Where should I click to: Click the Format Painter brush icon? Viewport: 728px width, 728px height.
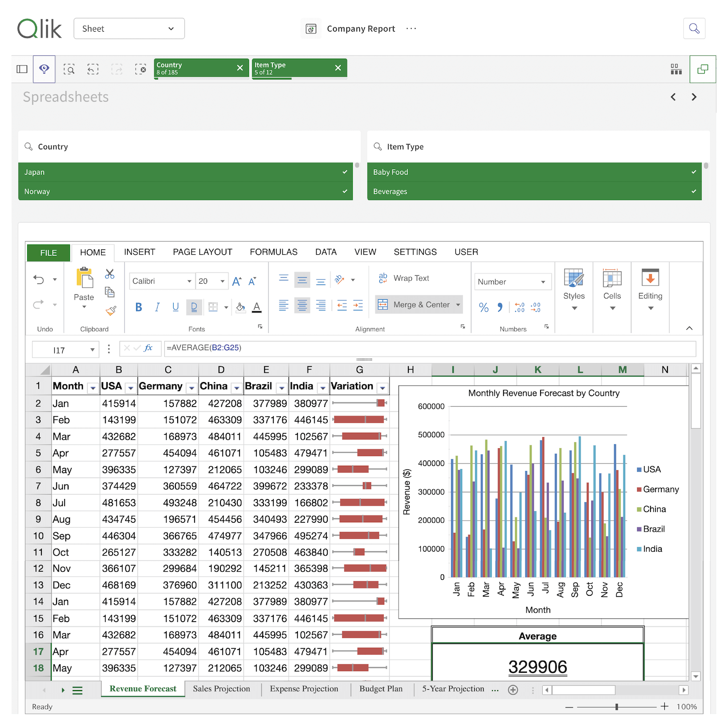pyautogui.click(x=110, y=310)
